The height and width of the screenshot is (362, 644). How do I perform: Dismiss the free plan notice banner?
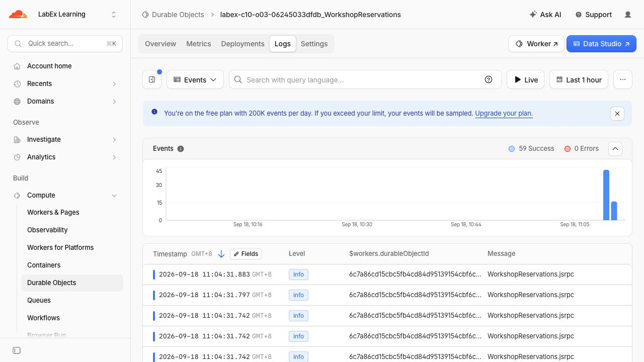tap(617, 113)
